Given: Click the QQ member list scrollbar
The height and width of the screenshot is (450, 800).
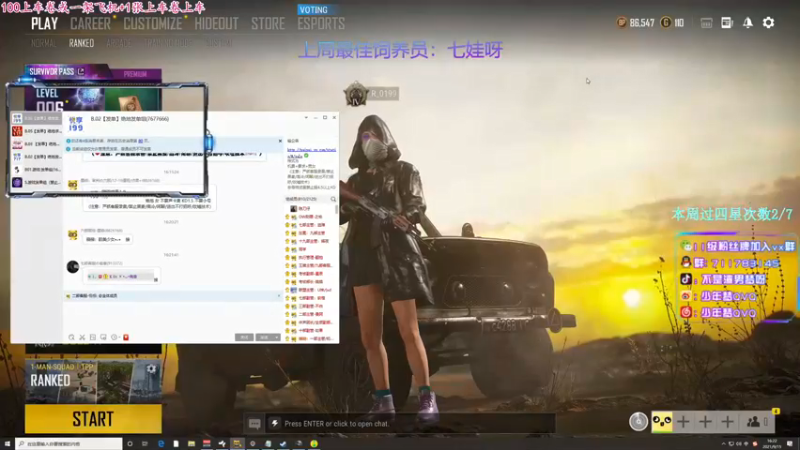Looking at the screenshot, I should click(x=336, y=209).
